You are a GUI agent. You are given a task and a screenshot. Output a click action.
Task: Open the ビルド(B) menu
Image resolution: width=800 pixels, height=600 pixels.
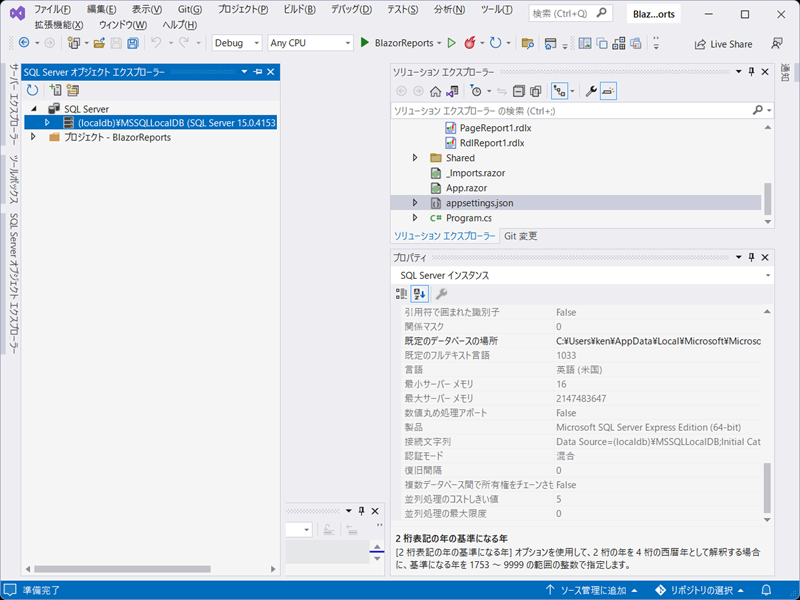pyautogui.click(x=299, y=10)
